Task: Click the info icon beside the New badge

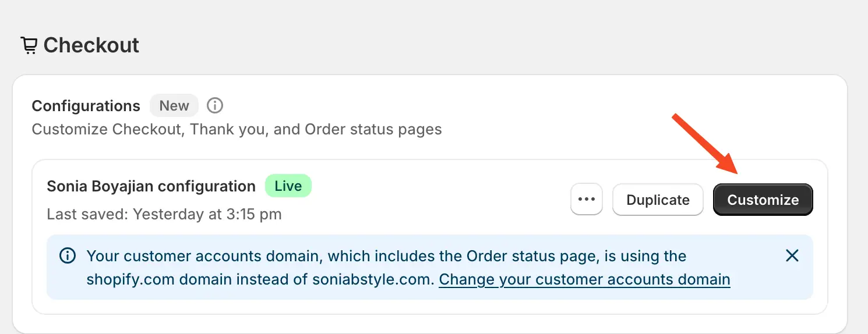Action: (215, 106)
